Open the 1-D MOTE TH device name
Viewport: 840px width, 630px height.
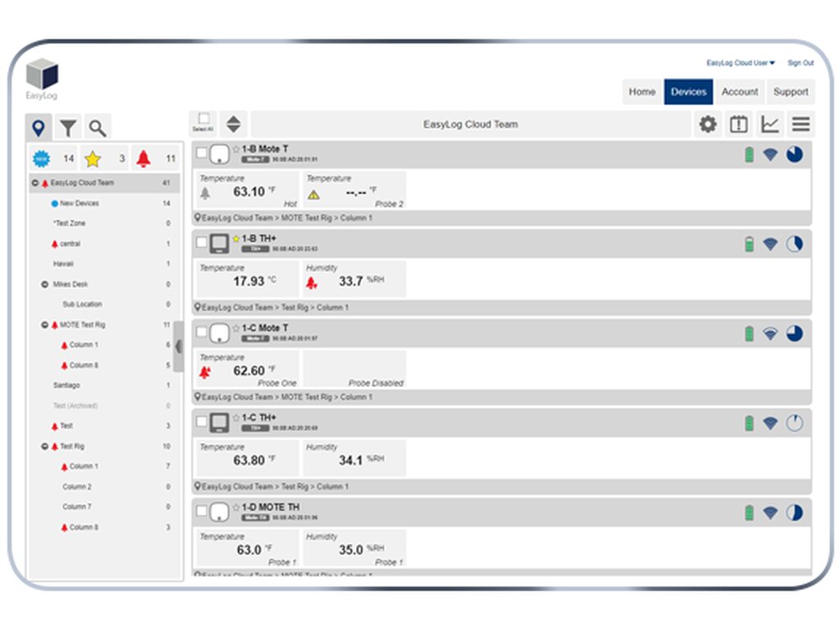click(271, 507)
